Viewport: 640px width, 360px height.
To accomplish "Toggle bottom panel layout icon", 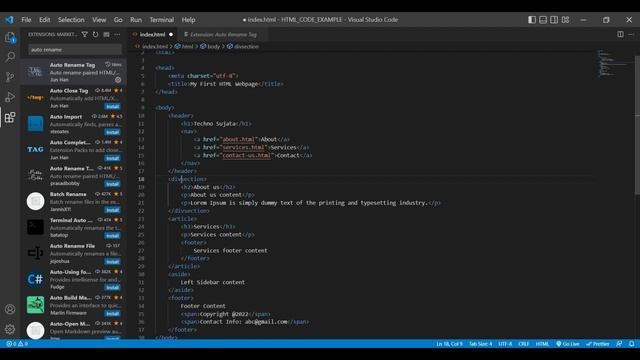I will (x=543, y=20).
